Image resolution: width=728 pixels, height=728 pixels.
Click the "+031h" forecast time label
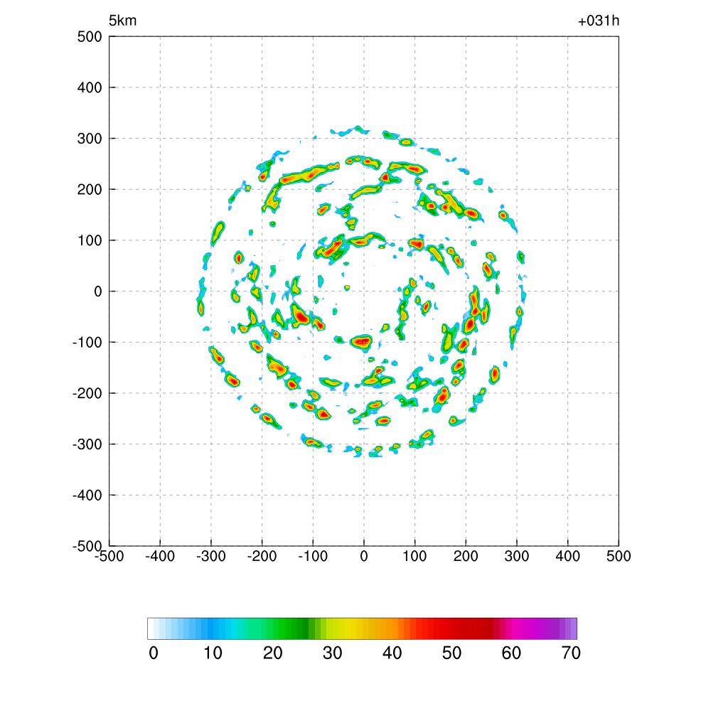pyautogui.click(x=599, y=21)
